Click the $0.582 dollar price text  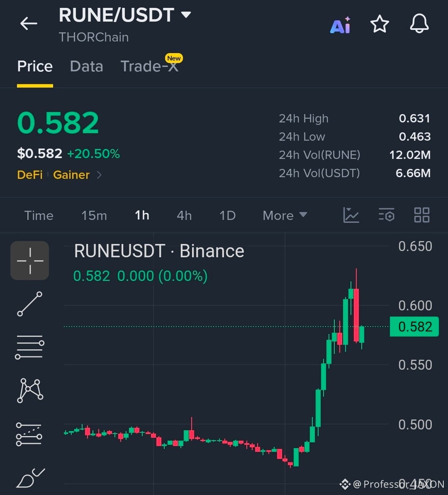[39, 154]
